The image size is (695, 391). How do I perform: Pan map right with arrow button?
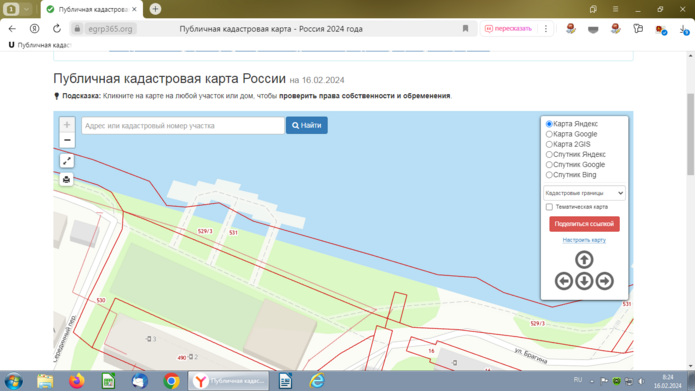[x=605, y=281]
